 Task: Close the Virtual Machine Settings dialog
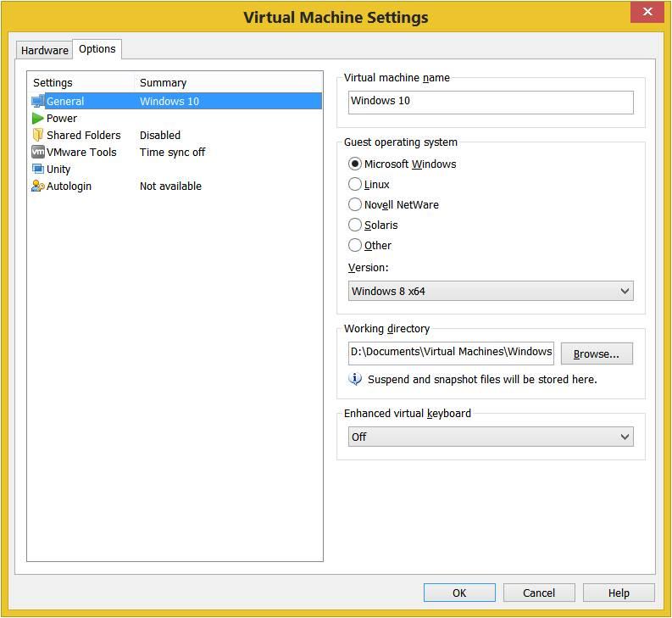coord(647,12)
